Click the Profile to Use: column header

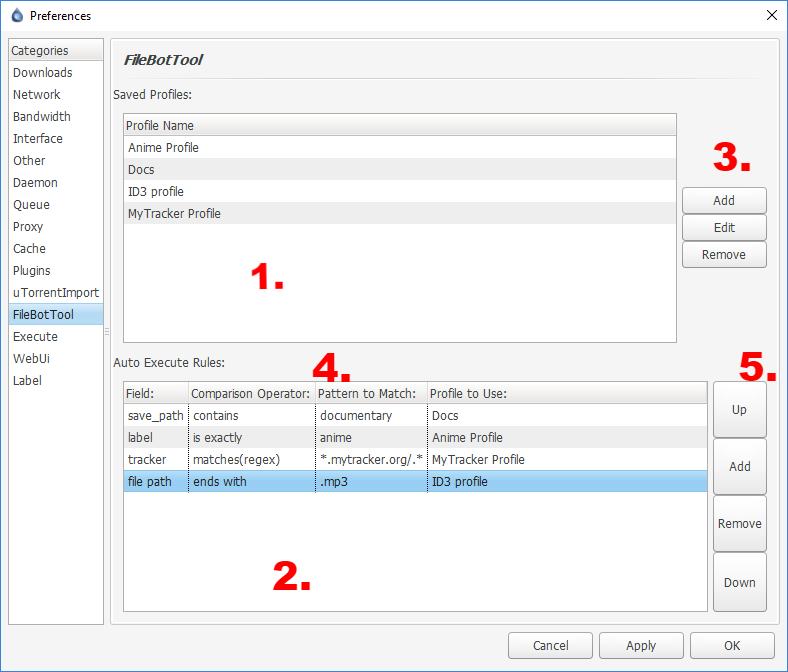point(567,393)
